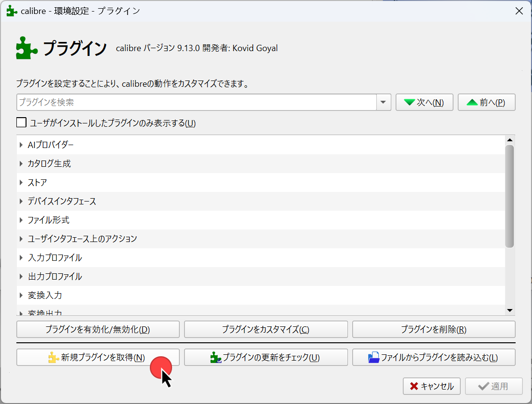Click the scrollbar down arrow of plugin list
Screen dimensions: 532x404
(510, 310)
